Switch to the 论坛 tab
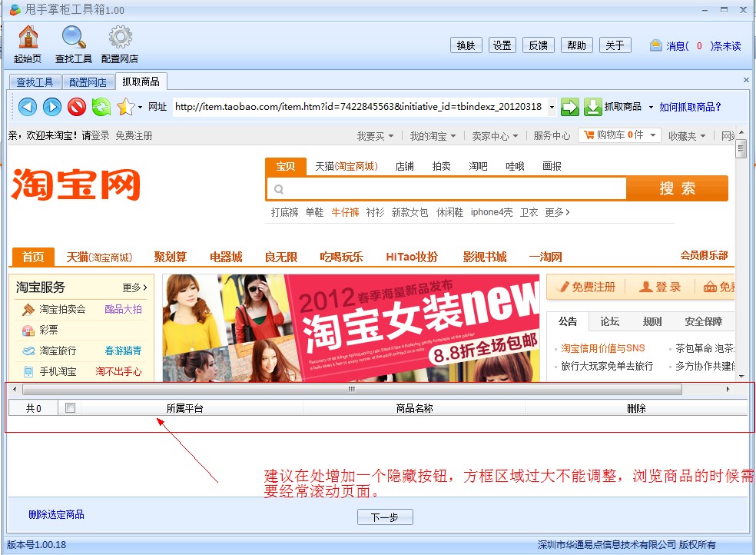 pyautogui.click(x=610, y=321)
